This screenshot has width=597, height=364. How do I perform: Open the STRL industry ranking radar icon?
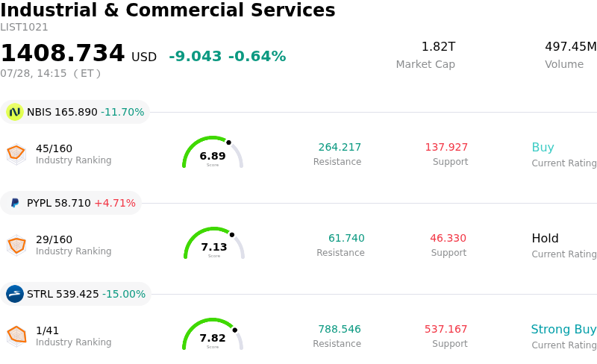pos(16,336)
